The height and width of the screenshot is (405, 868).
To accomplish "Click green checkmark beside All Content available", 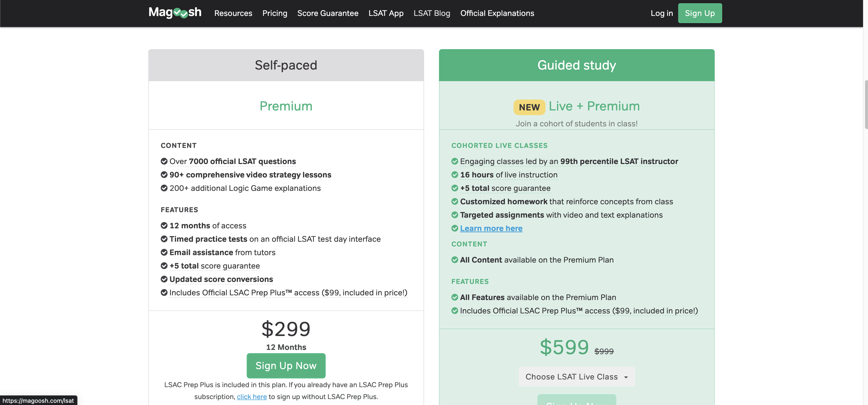I will pyautogui.click(x=455, y=260).
